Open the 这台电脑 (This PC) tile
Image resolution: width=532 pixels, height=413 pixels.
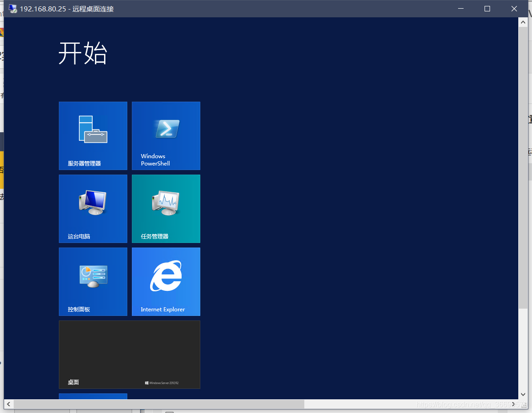click(93, 208)
